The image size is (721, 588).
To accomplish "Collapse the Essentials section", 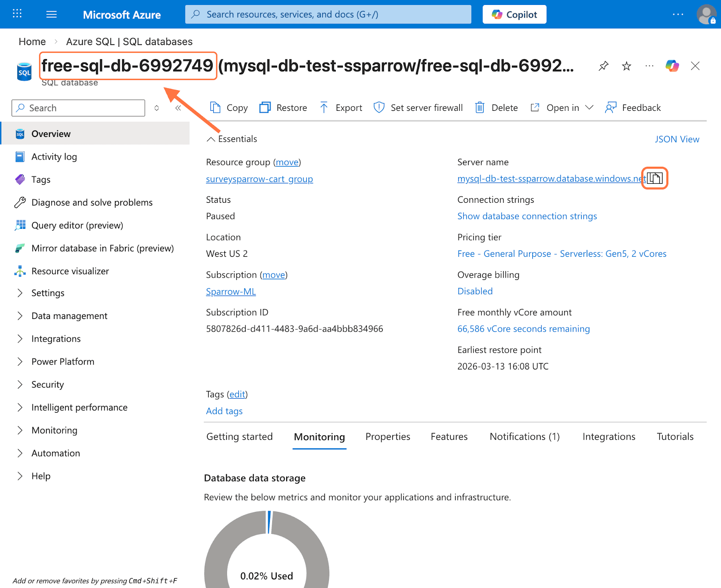I will tap(211, 139).
